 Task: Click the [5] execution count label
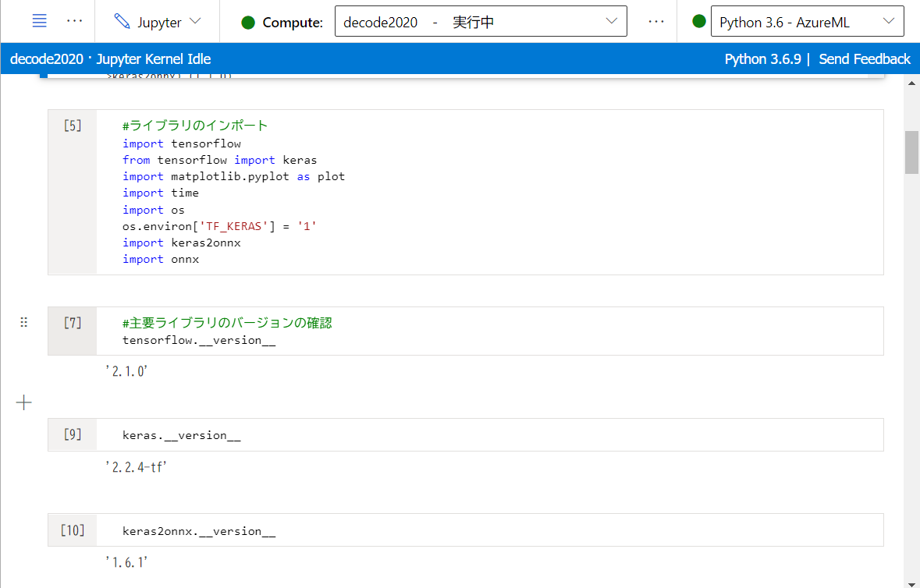click(73, 126)
